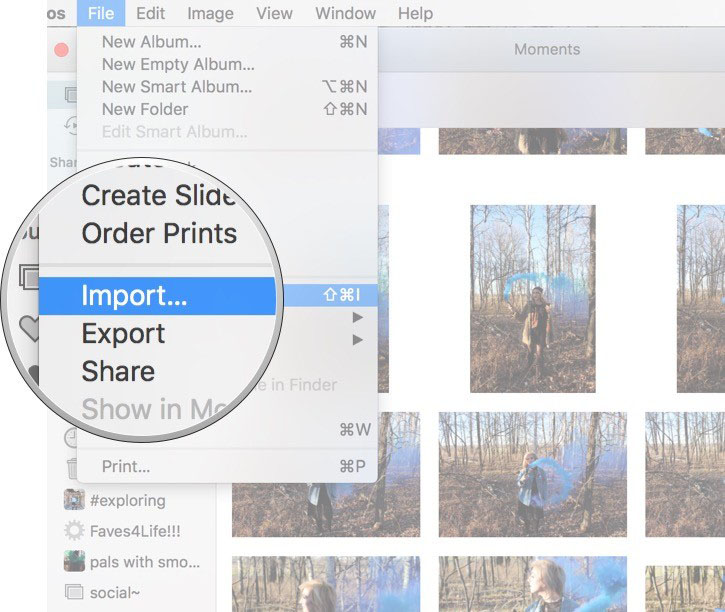The width and height of the screenshot is (725, 612).
Task: Open the File menu
Action: tap(101, 13)
